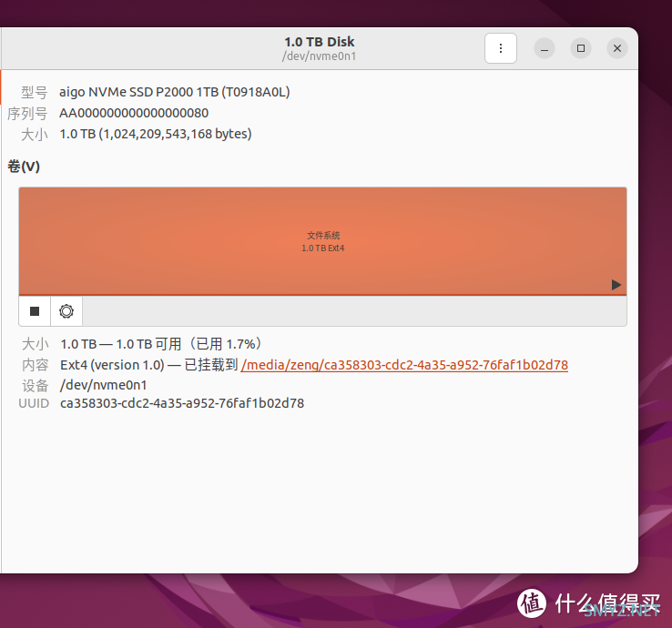672x628 pixels.
Task: Unmount the selected partition with stop button
Action: (35, 311)
